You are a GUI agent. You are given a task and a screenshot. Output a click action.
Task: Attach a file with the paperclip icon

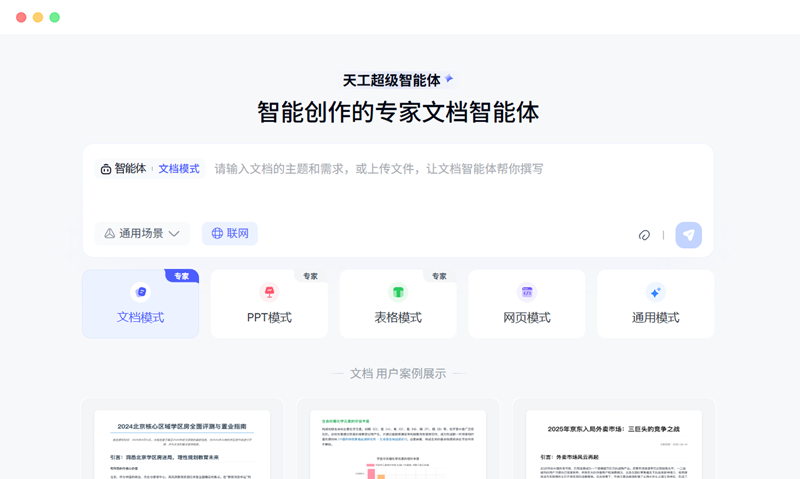644,235
